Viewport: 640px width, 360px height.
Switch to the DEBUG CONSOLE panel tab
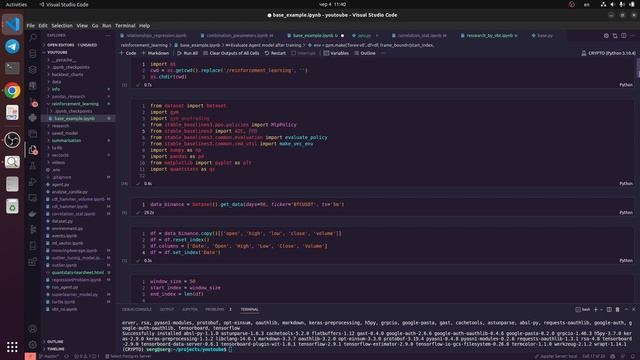(x=136, y=309)
